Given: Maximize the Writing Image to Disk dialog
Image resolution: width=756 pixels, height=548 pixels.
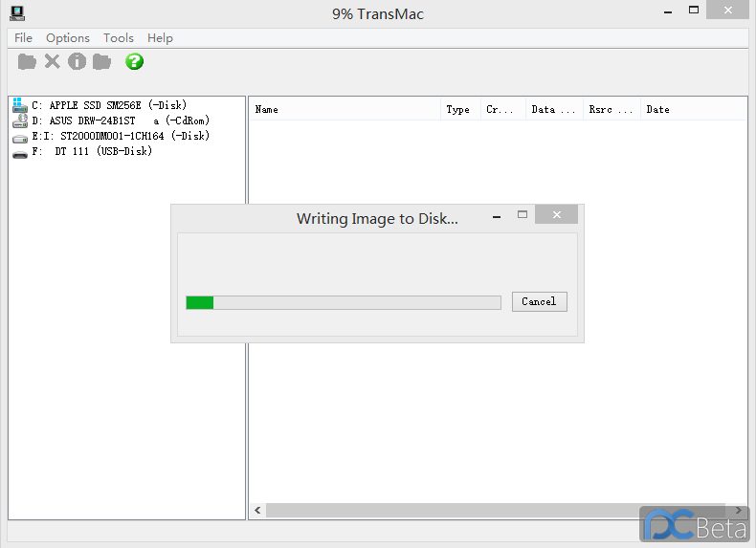Looking at the screenshot, I should point(523,214).
